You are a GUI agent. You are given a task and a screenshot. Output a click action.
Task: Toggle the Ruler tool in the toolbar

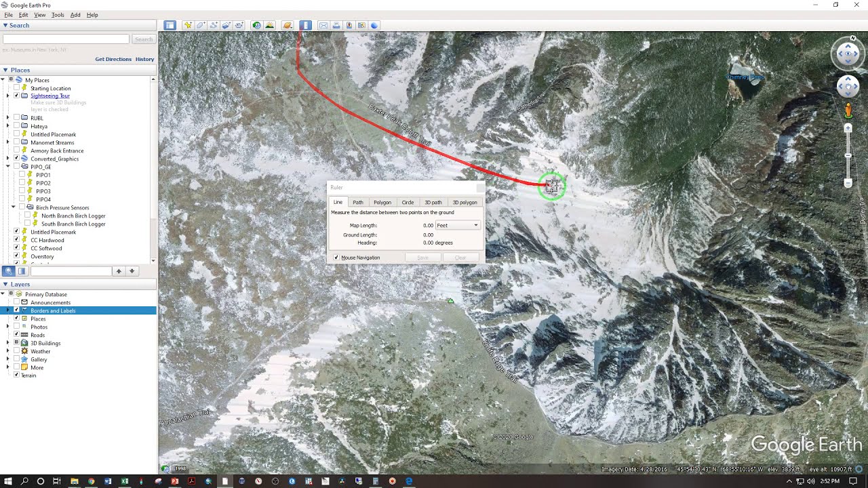[x=305, y=25]
